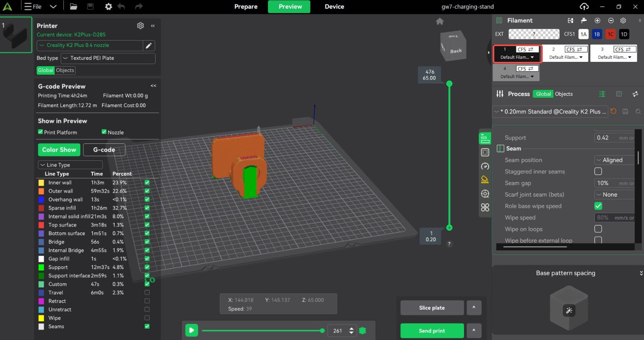
Task: Open Bed type Textured PEI Plate dropdown
Action: click(x=108, y=58)
